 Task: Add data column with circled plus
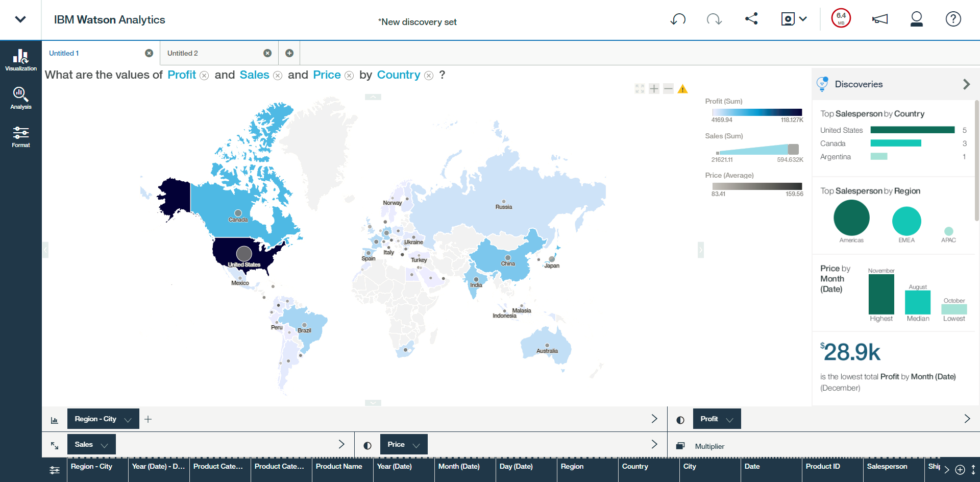(960, 470)
